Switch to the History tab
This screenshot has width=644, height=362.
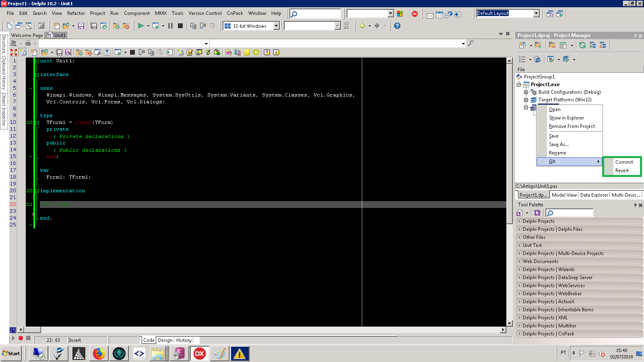pos(184,340)
